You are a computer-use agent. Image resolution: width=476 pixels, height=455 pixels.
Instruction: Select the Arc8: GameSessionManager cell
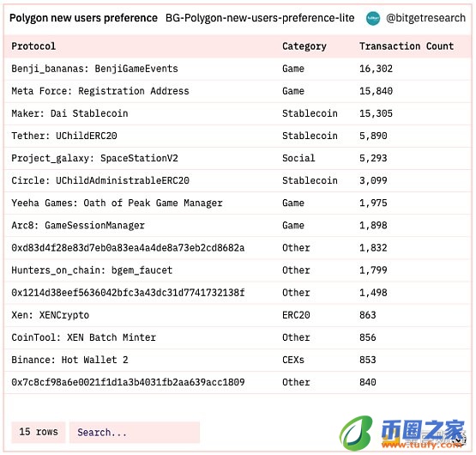coord(78,226)
